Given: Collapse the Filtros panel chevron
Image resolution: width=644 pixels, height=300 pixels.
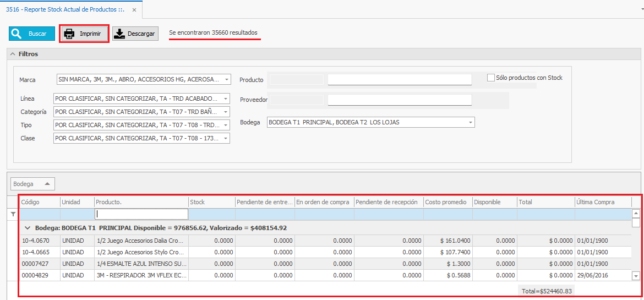Looking at the screenshot, I should pyautogui.click(x=12, y=54).
